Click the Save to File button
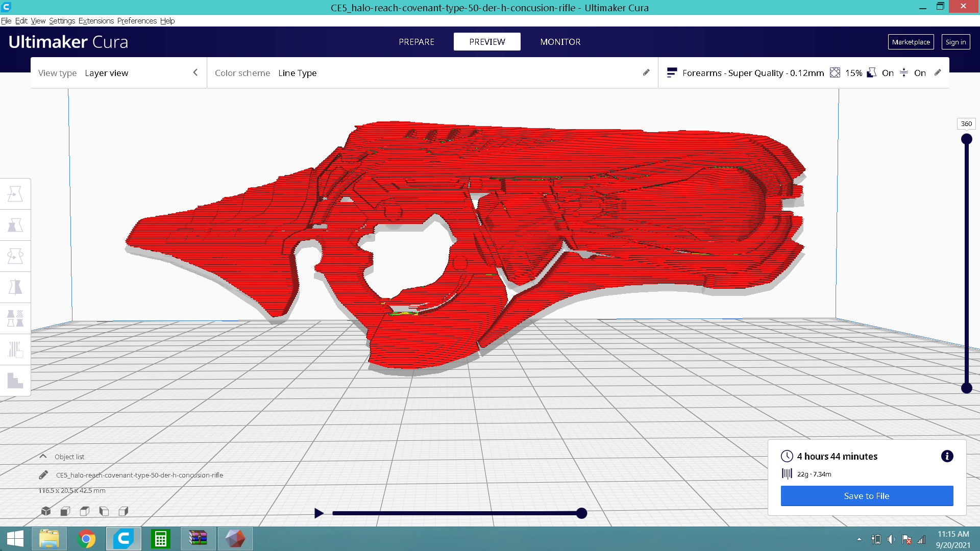 867,496
